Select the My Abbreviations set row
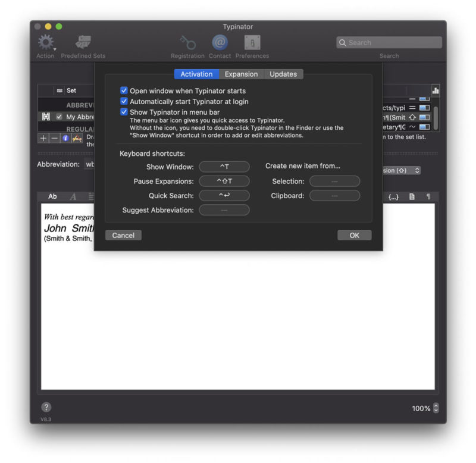Screen dimensions: 476x463 click(x=66, y=117)
